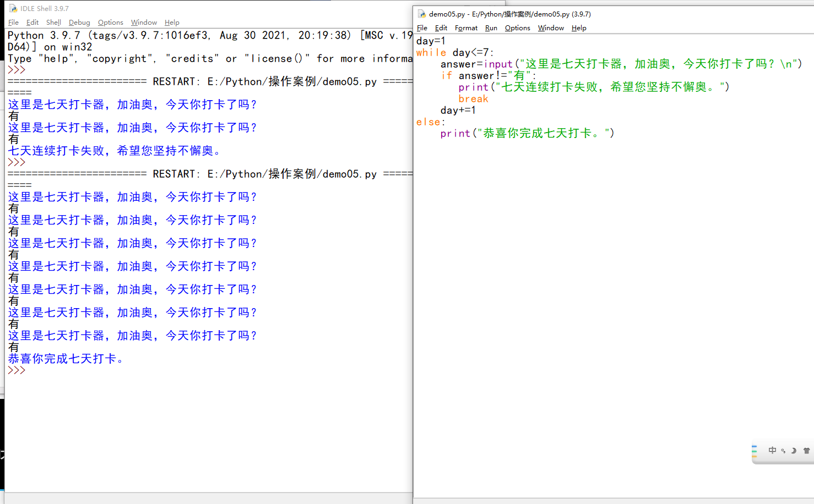Screen dimensions: 814x504
Task: Click the 'while day<=7:' line in the editor
Action: click(455, 53)
